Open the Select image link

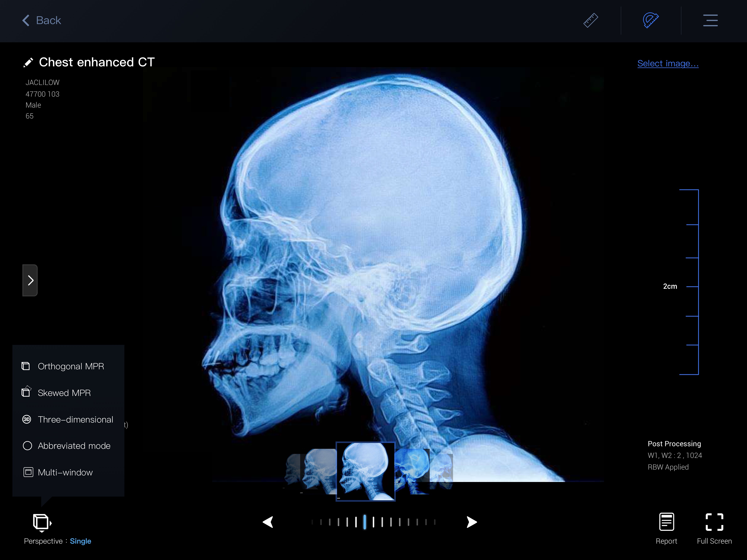click(x=668, y=63)
